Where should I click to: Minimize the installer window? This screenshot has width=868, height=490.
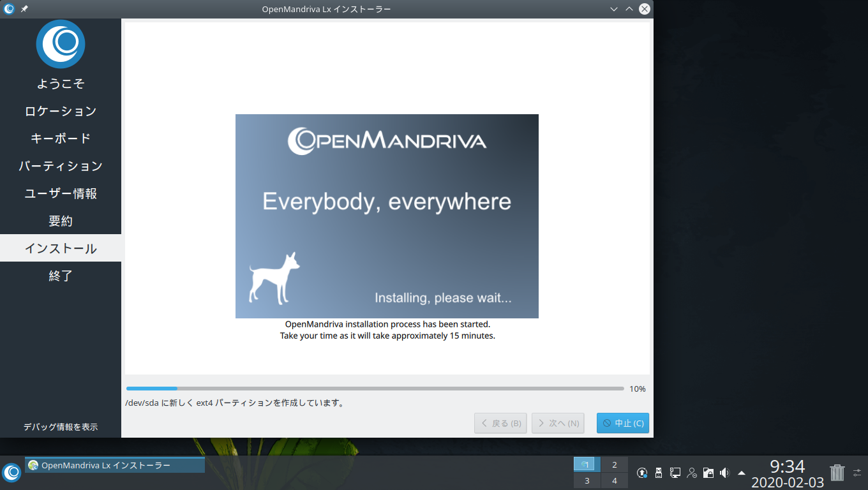(x=614, y=9)
